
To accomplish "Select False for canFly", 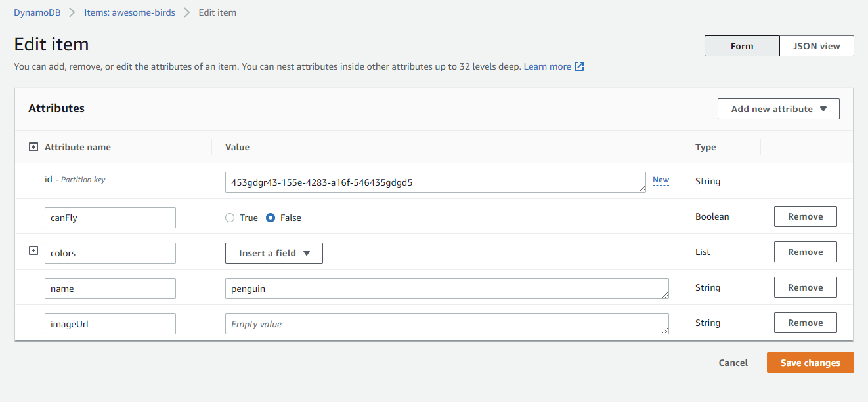I will (271, 218).
